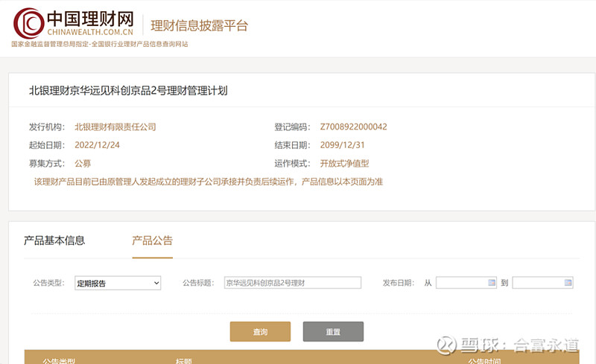Click end date value 2099/12/31
The height and width of the screenshot is (364, 596).
click(x=343, y=145)
